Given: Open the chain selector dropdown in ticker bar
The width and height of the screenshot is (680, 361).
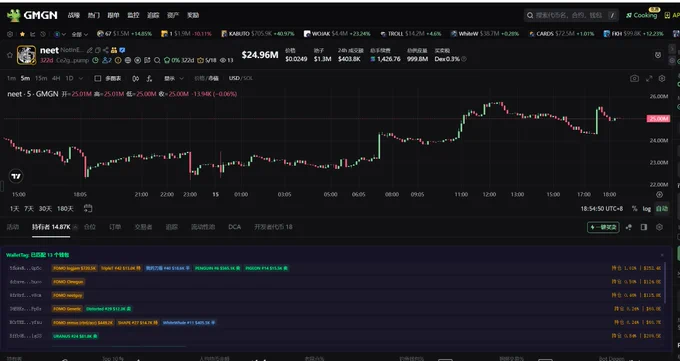Looking at the screenshot, I should (60, 34).
